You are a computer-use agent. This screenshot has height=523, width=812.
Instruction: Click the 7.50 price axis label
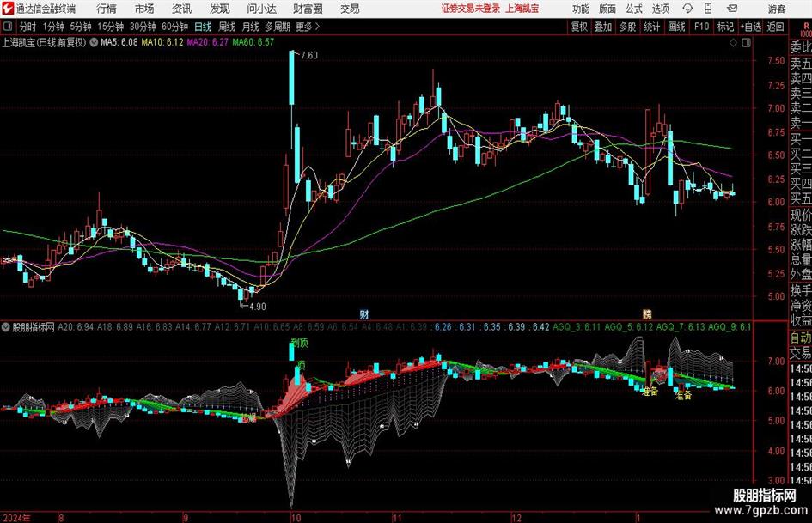point(776,61)
